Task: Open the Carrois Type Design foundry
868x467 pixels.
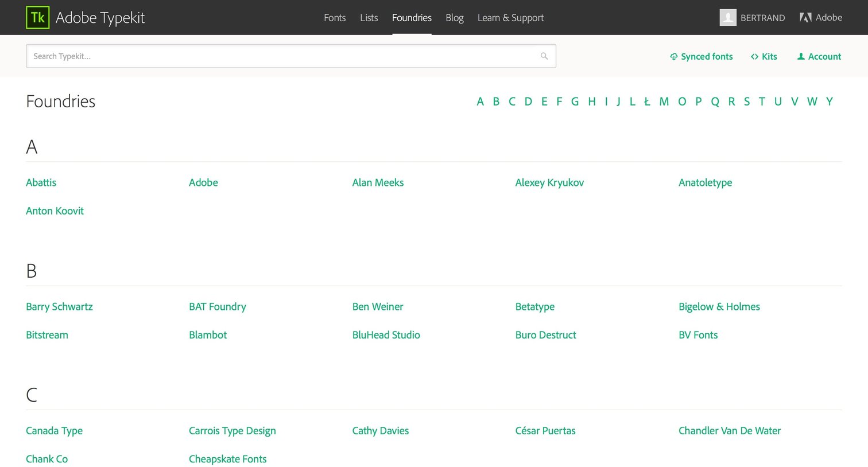Action: pos(232,431)
